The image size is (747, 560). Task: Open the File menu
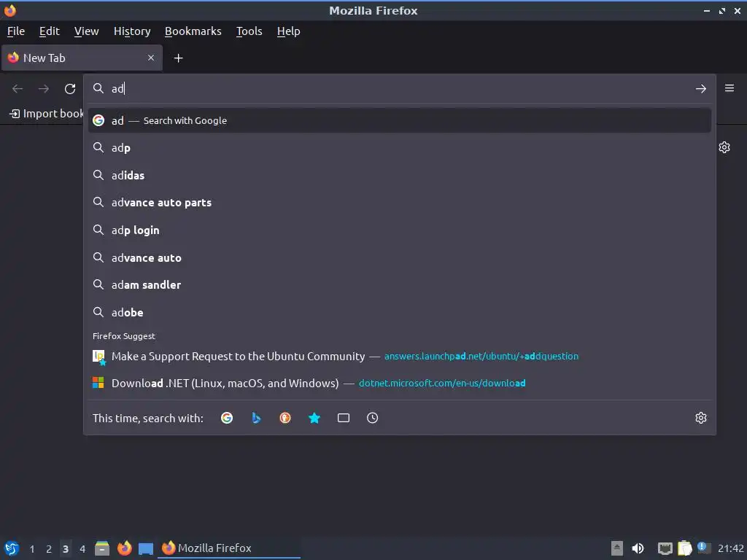tap(16, 31)
